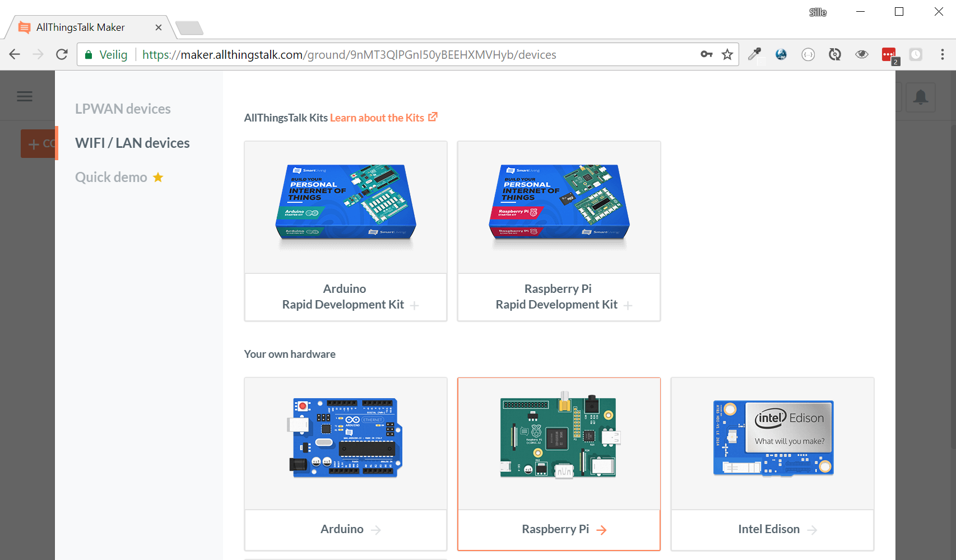Viewport: 956px width, 560px height.
Task: Follow the Learn about the Kits link
Action: (377, 118)
